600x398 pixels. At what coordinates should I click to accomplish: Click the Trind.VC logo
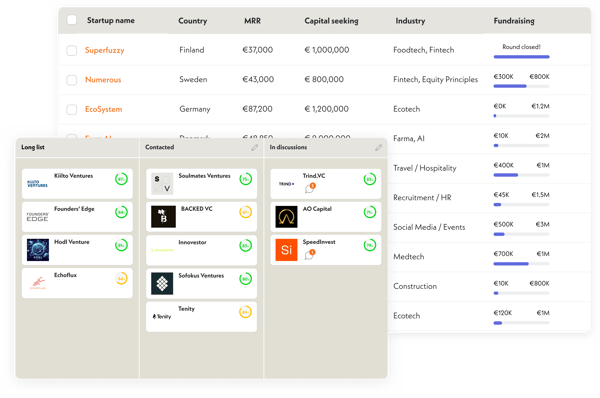[286, 184]
